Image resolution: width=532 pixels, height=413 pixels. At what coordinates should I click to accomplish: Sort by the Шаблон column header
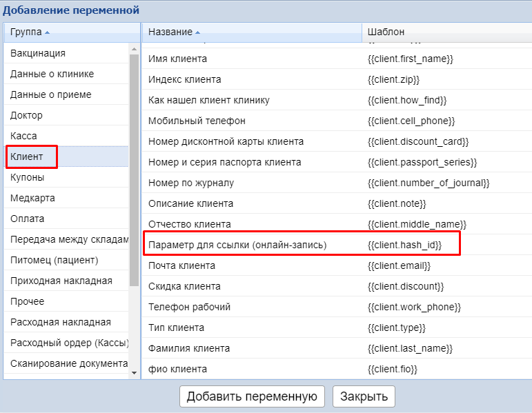point(386,32)
